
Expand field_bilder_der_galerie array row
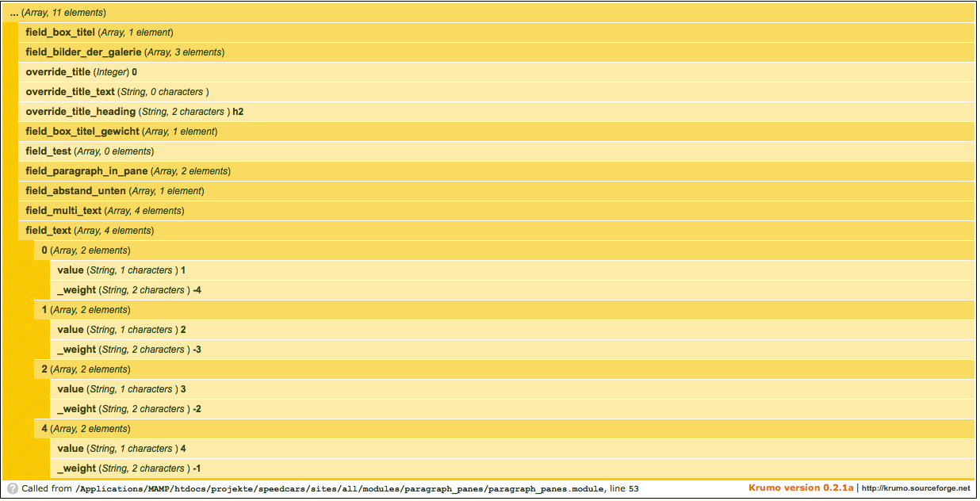coord(496,52)
